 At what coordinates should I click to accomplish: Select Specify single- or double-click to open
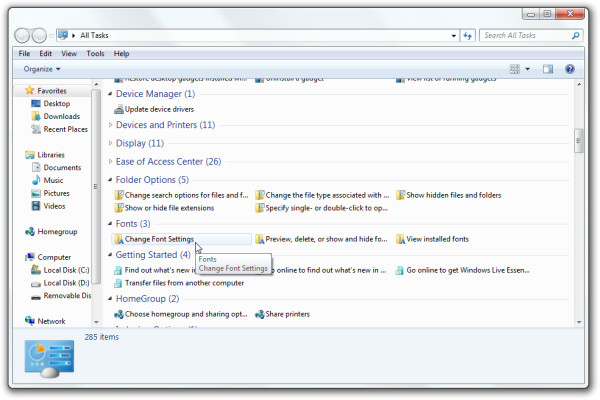pyautogui.click(x=326, y=208)
